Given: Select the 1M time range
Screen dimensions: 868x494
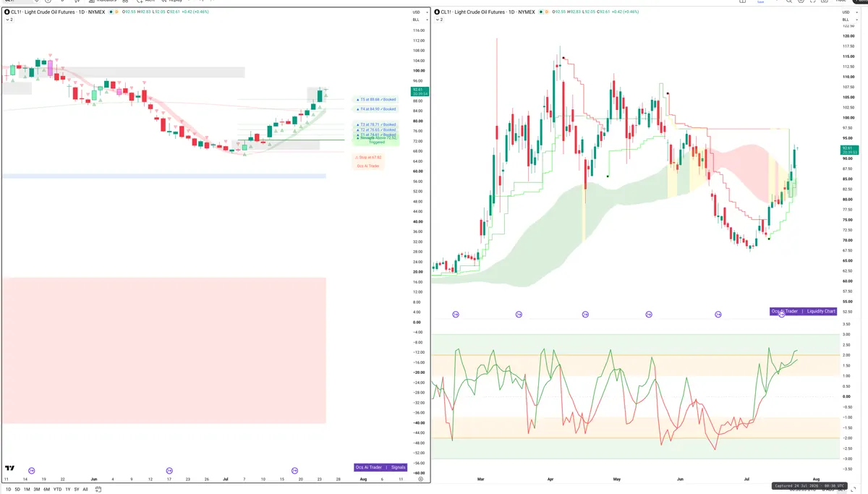Looking at the screenshot, I should 27,490.
